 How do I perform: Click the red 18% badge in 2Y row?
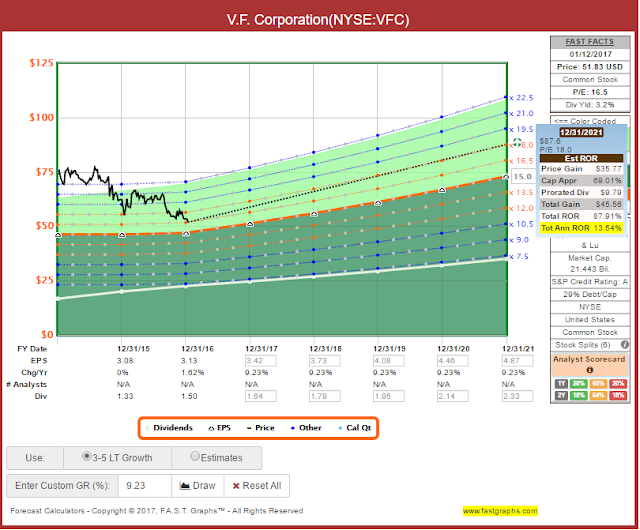point(618,395)
